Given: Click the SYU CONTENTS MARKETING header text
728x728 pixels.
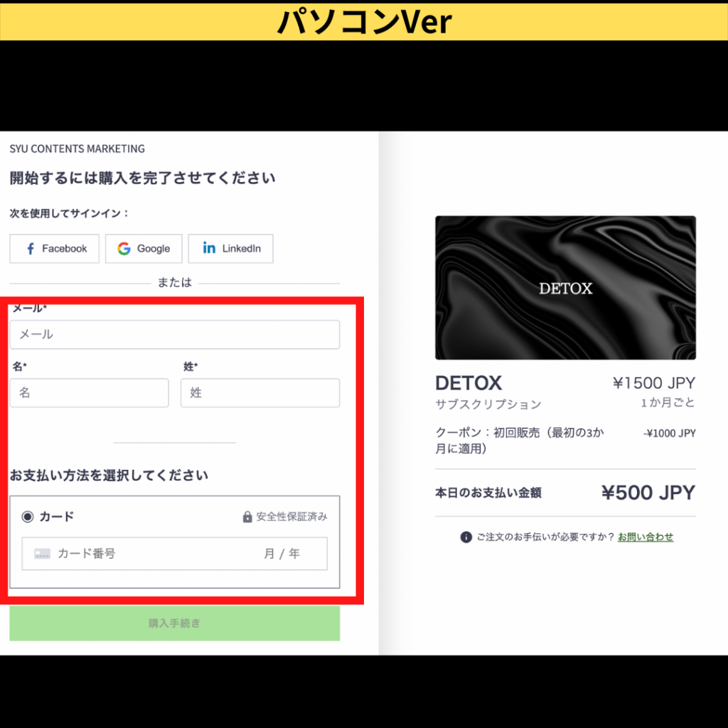Looking at the screenshot, I should (77, 149).
